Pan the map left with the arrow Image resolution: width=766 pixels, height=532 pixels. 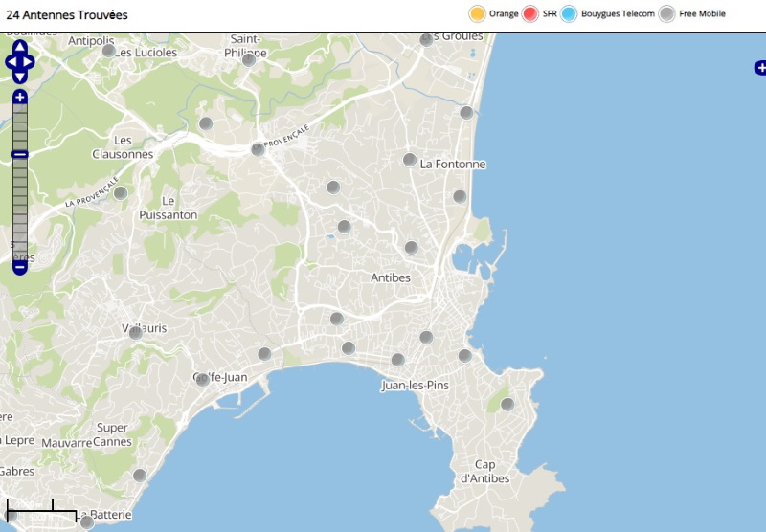(10, 62)
